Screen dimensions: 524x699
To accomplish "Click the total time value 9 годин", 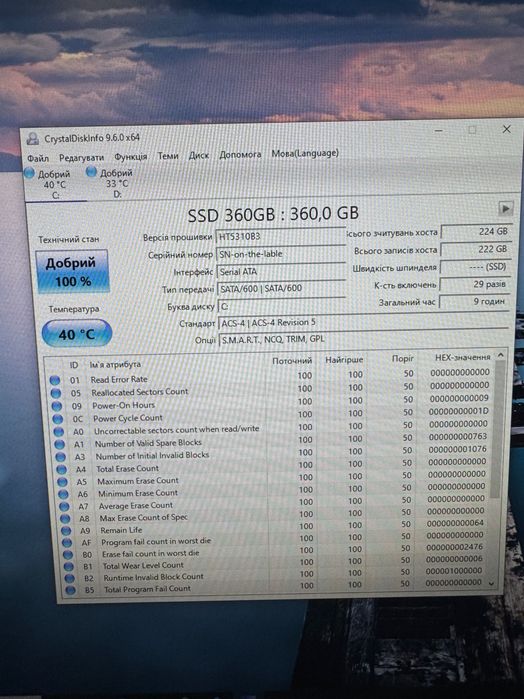I will [474, 301].
